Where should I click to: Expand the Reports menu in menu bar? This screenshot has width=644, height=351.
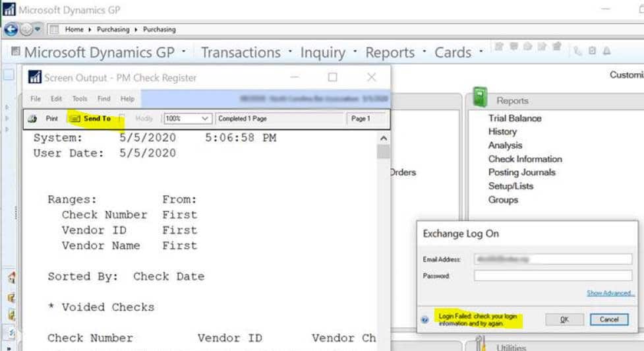tap(395, 52)
